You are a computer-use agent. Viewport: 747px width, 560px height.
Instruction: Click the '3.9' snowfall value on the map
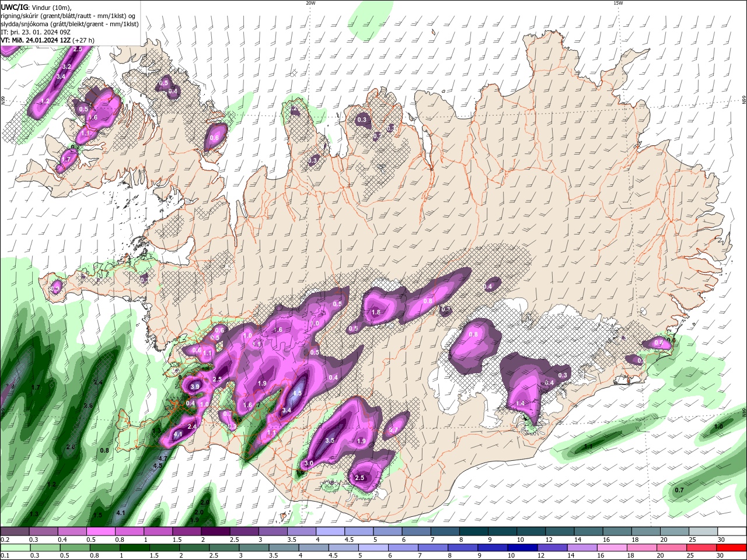pos(195,387)
